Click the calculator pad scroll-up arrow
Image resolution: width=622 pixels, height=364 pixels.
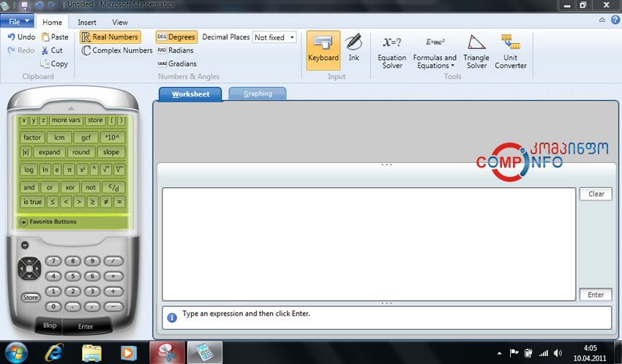tap(70, 108)
